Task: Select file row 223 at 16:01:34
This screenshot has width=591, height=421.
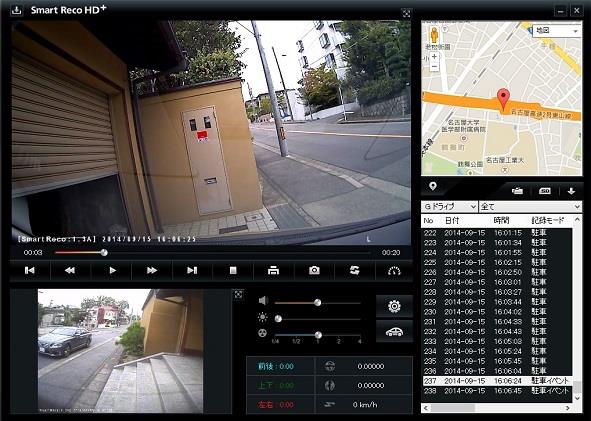Action: click(x=497, y=243)
